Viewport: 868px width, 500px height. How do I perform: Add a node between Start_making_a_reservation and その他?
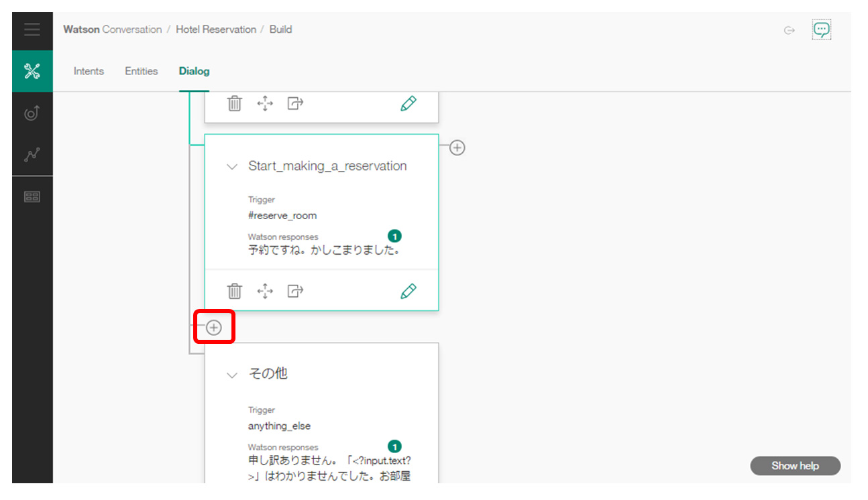tap(213, 327)
